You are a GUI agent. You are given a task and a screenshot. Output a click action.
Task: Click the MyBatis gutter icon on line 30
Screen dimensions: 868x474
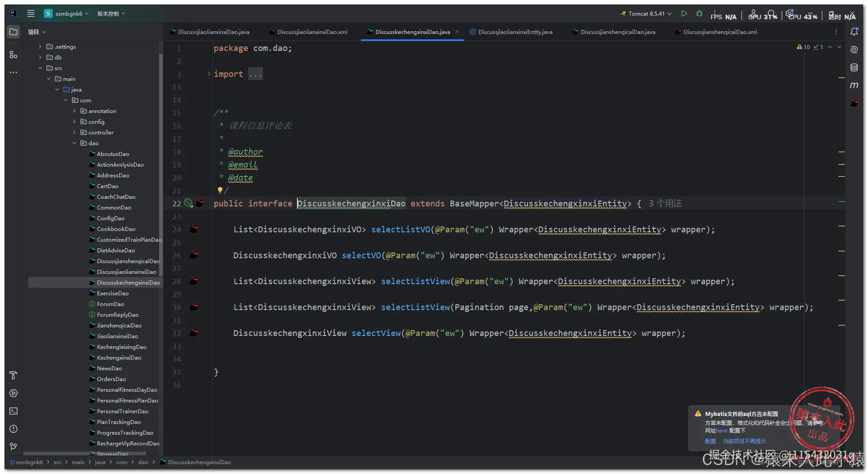pos(194,307)
